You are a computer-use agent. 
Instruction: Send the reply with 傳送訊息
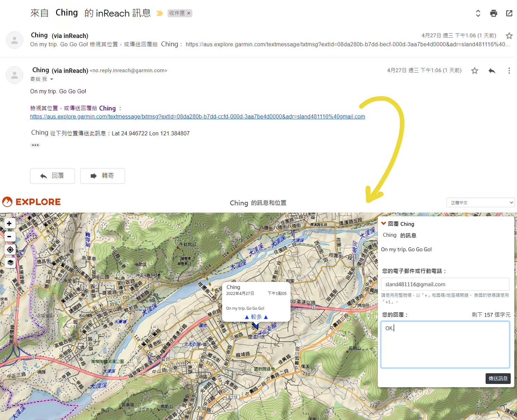(x=498, y=379)
